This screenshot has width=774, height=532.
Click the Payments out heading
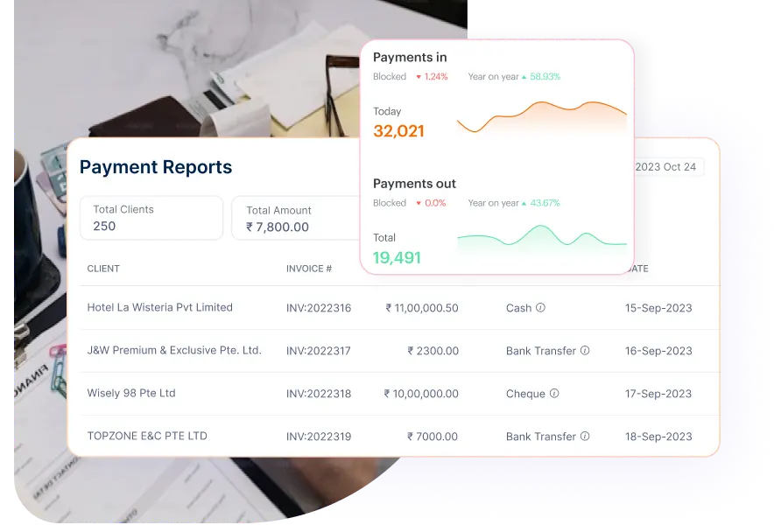[414, 184]
